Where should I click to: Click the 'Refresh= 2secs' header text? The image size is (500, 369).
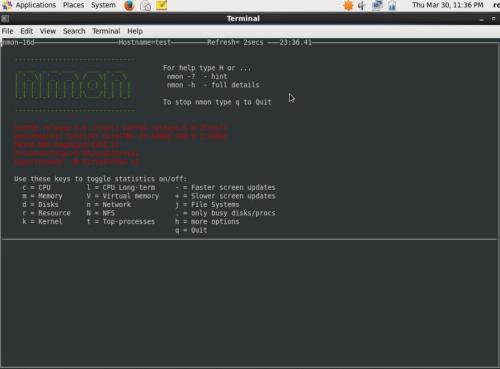tap(235, 42)
